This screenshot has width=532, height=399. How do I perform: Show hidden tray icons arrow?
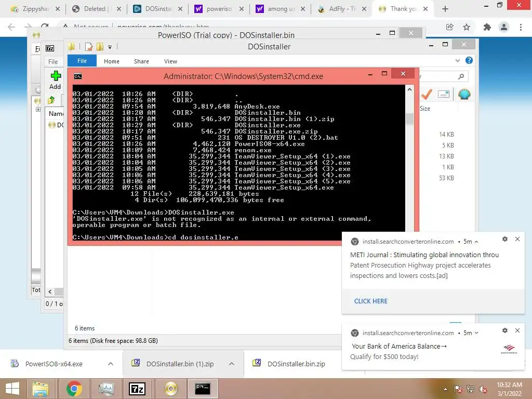click(445, 389)
